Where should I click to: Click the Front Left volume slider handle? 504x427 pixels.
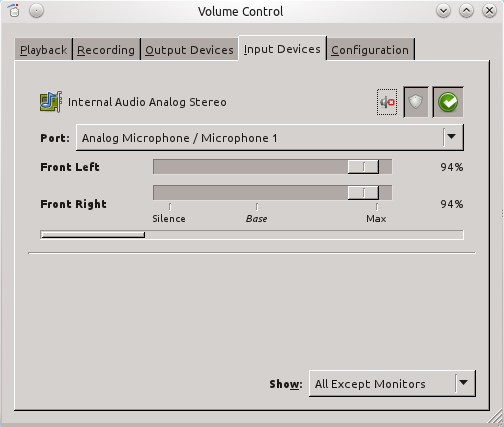(x=363, y=167)
